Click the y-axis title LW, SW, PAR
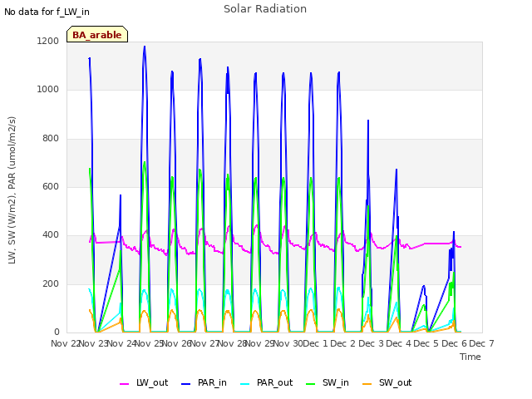Screen dimensions: 532x399 pos(12,190)
